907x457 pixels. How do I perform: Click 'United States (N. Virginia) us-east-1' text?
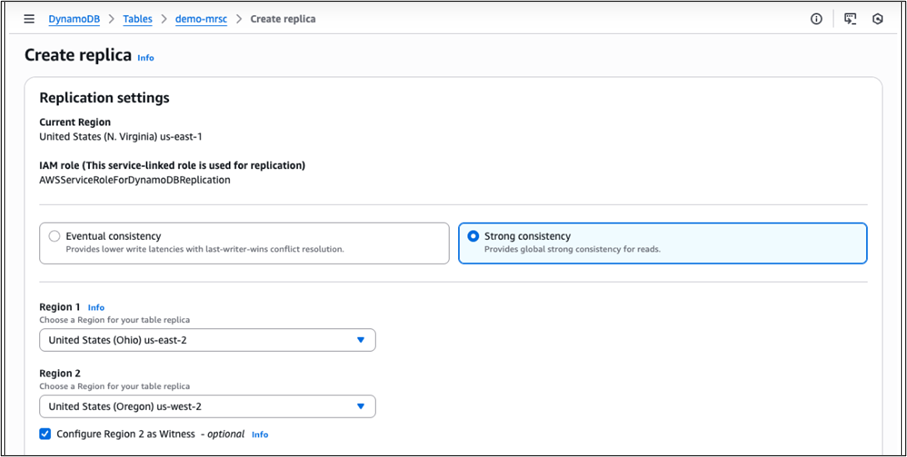(120, 137)
